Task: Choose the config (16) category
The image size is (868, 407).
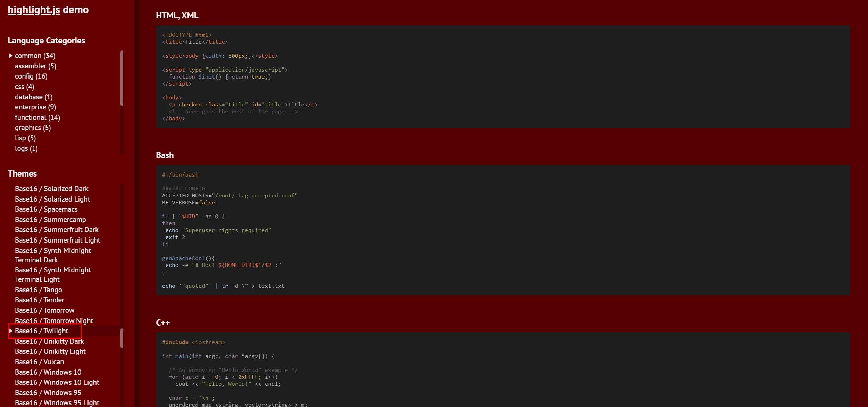Action: coord(31,76)
